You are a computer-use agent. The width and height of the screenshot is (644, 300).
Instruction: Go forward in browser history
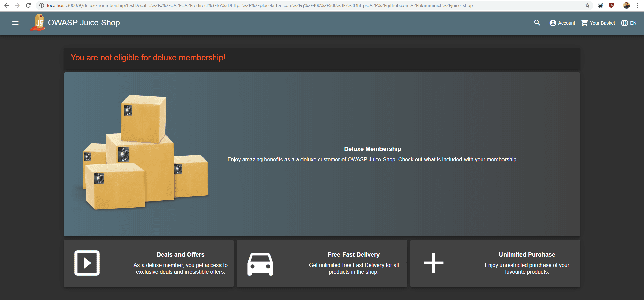click(x=17, y=5)
